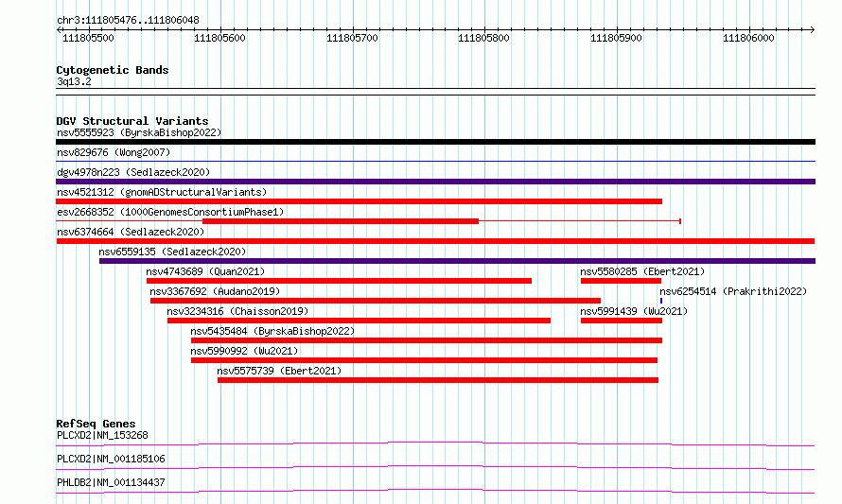Screen dimensions: 842x504
Task: Click the thin blue nsv829676 variant line
Action: (435, 161)
